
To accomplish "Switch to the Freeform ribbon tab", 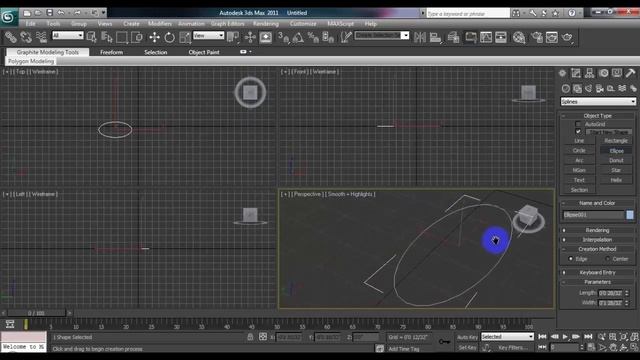I will (111, 52).
